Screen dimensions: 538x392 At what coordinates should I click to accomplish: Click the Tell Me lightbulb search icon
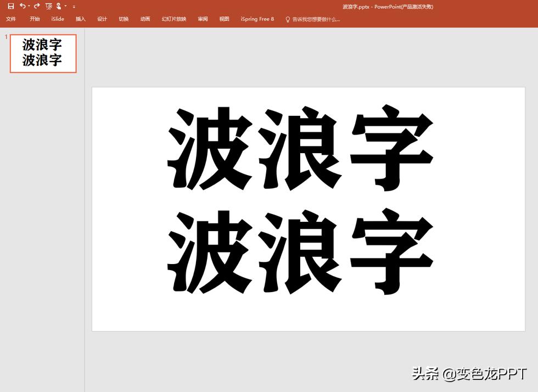click(x=287, y=19)
